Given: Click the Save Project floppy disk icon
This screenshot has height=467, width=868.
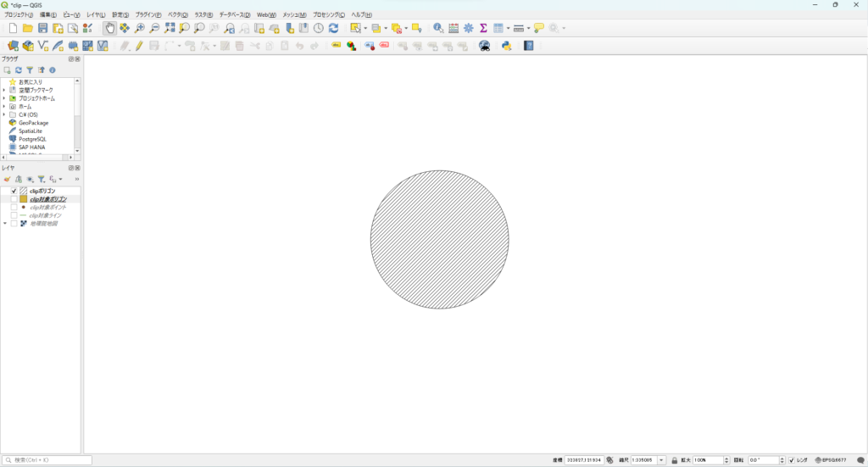Looking at the screenshot, I should [x=42, y=28].
